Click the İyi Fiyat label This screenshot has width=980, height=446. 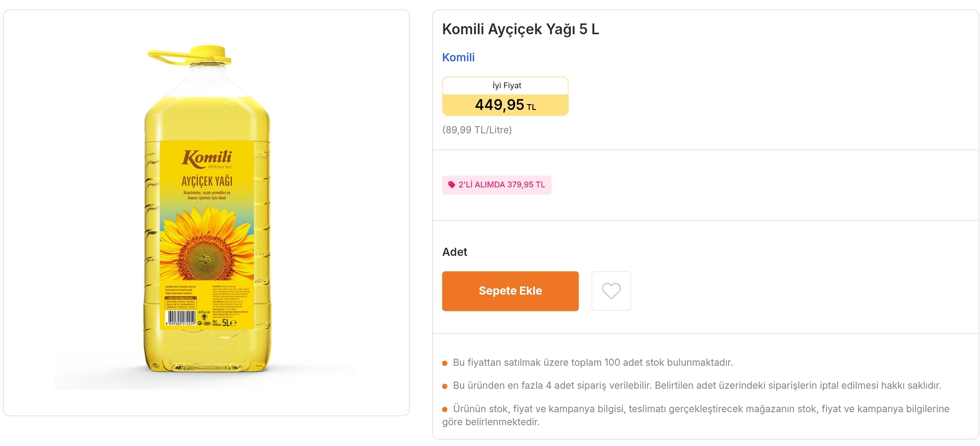(506, 86)
